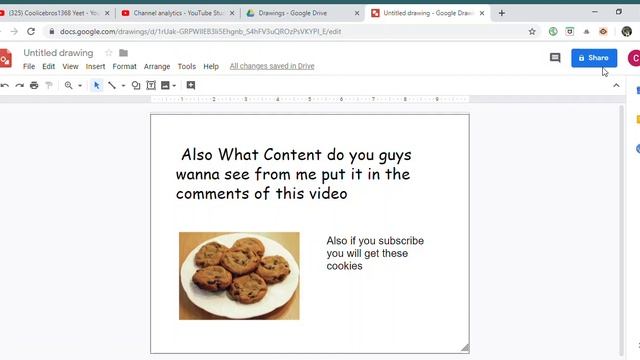Expand the image dropdown arrow
Image resolution: width=640 pixels, height=360 pixels.
[x=174, y=86]
